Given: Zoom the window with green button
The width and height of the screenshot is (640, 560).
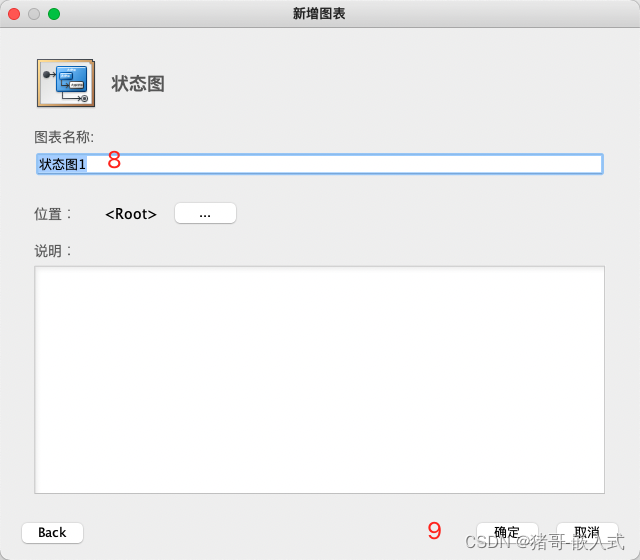Looking at the screenshot, I should tap(54, 14).
